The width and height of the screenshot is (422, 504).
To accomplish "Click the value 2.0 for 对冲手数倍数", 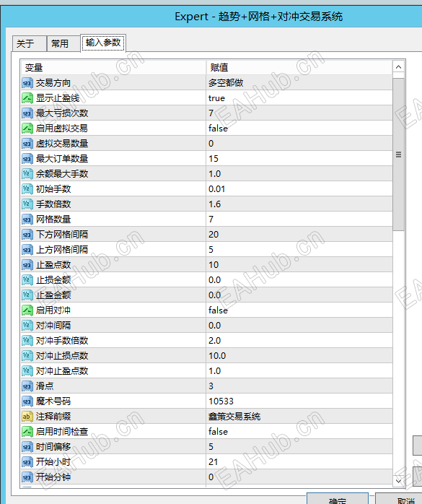I will click(x=214, y=341).
